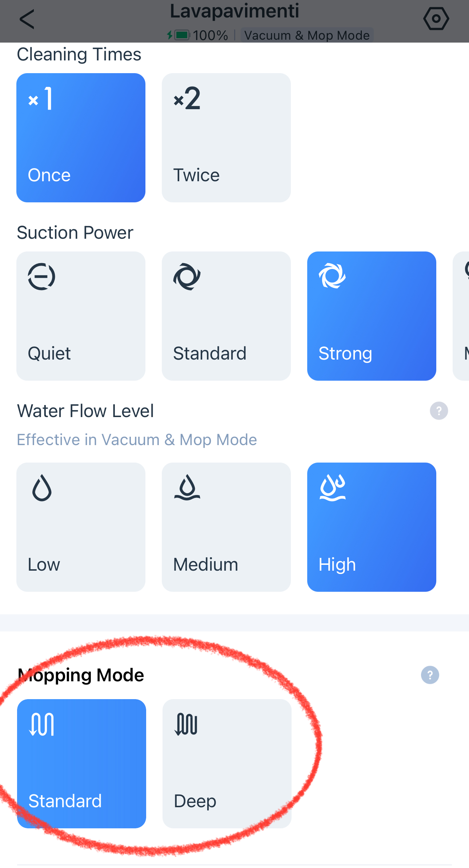Tap the Lavapavimenti title

tap(234, 11)
